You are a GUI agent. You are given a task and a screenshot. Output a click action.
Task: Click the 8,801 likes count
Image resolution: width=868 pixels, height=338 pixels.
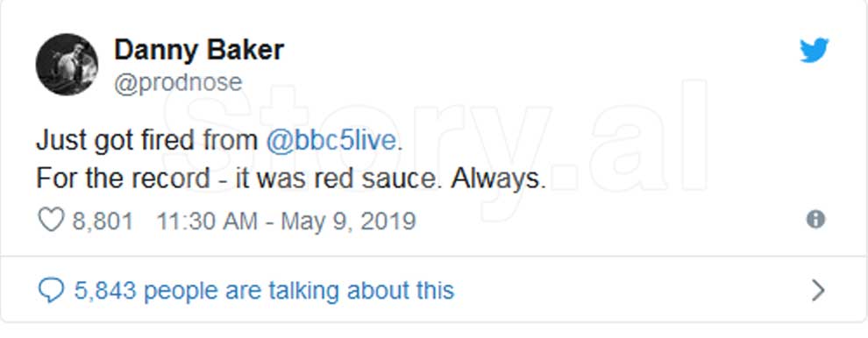click(103, 222)
